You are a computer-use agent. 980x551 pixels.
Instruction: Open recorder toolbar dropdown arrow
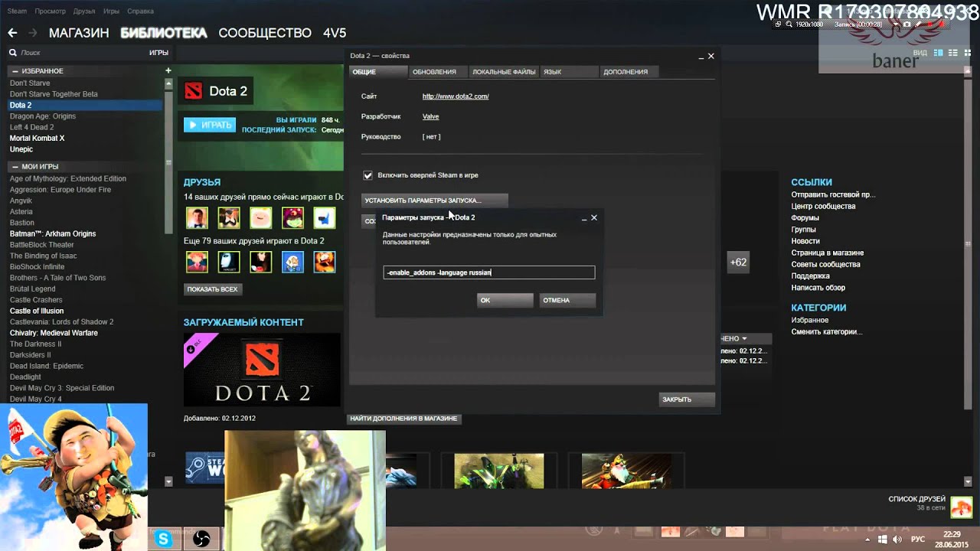pos(896,24)
